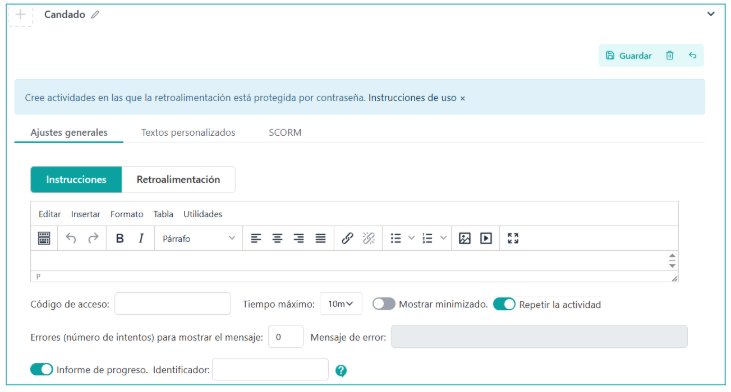Screen dimensions: 731x392
Task: Open the Editar menu
Action: point(49,214)
